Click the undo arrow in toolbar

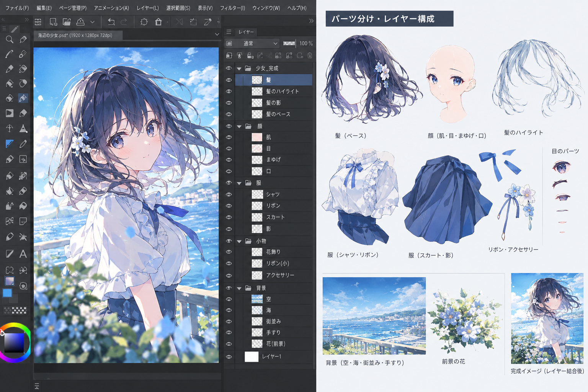(x=111, y=22)
